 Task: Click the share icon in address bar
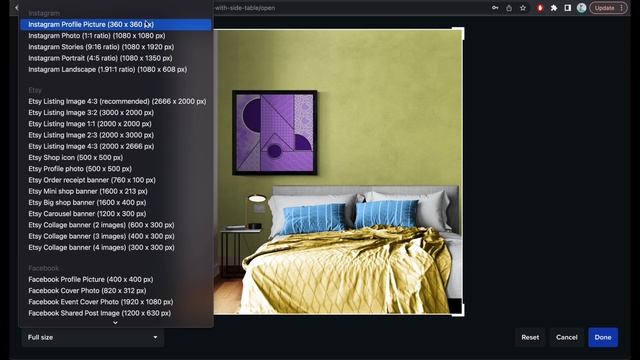coord(509,8)
